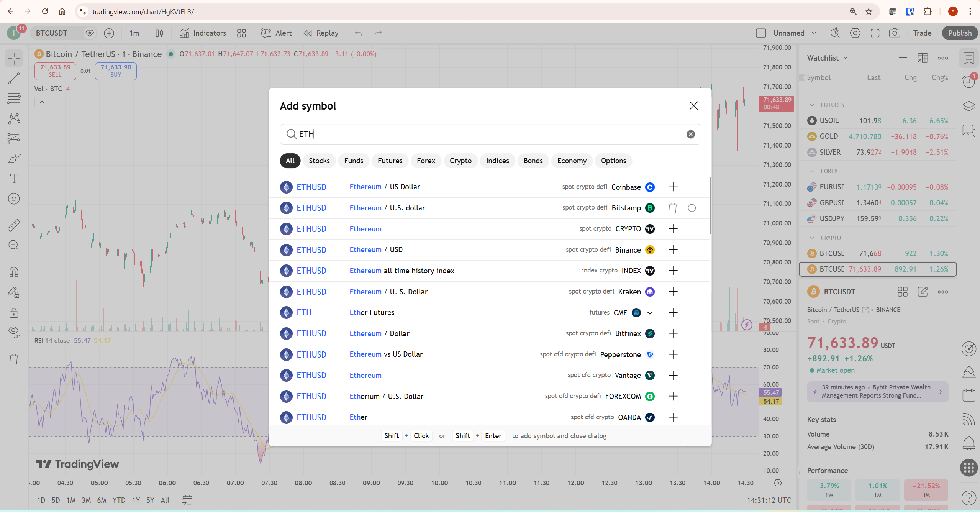This screenshot has width=980, height=512.
Task: Clear the ETH search query
Action: coord(690,134)
